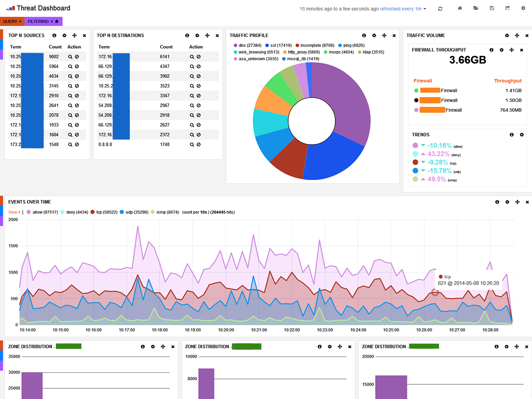Open the Traffic Profile panel settings gear
This screenshot has height=399, width=532.
pos(374,35)
